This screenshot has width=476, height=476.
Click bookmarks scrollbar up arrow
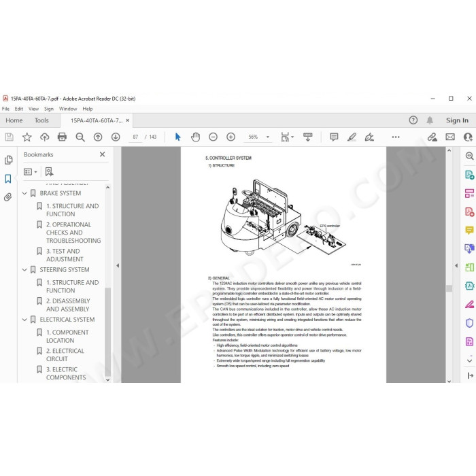pyautogui.click(x=107, y=188)
